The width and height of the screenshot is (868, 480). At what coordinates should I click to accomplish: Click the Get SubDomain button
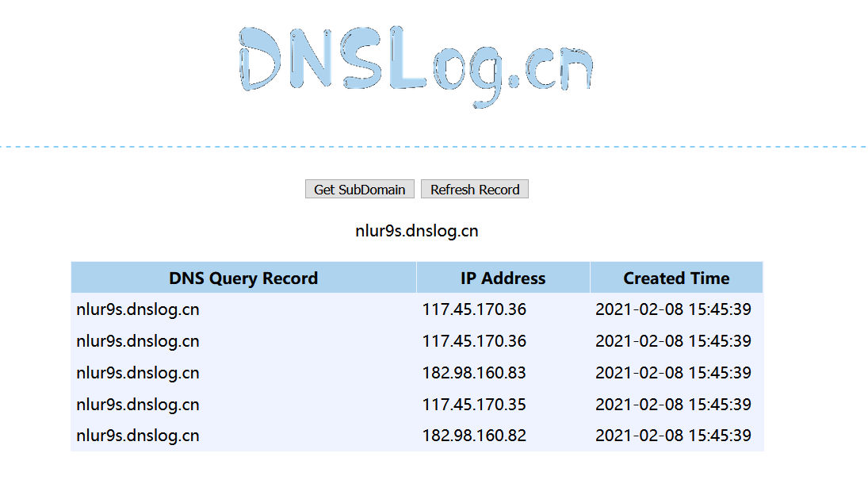click(x=359, y=189)
